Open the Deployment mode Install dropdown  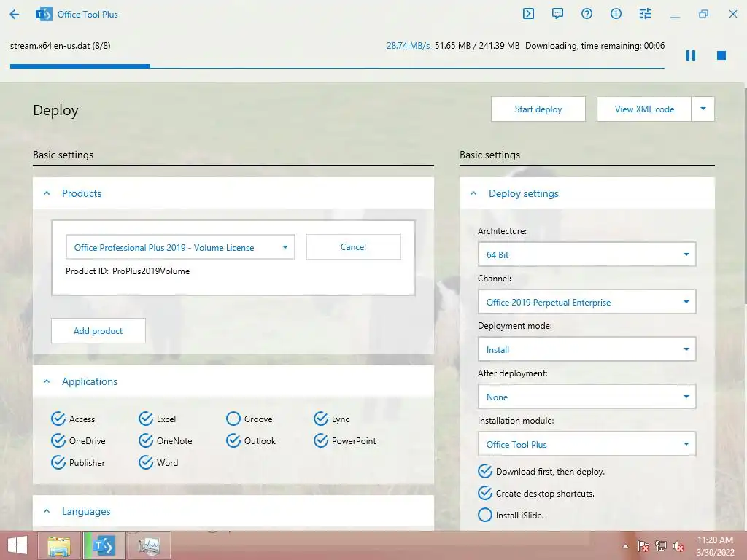pyautogui.click(x=587, y=349)
